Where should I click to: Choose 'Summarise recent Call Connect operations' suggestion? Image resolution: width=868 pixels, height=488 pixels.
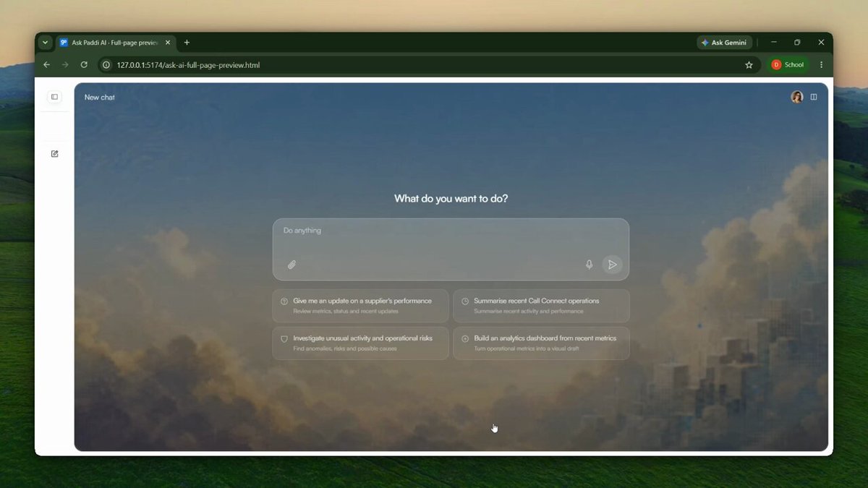point(541,306)
